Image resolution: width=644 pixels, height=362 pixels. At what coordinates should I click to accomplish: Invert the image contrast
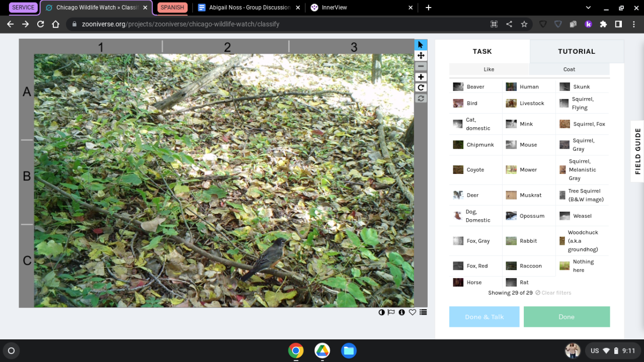(x=381, y=312)
